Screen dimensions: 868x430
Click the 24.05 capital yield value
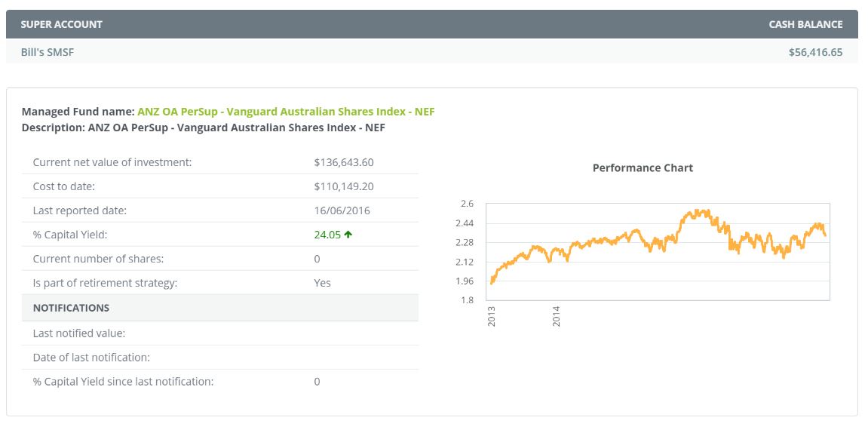pyautogui.click(x=327, y=235)
